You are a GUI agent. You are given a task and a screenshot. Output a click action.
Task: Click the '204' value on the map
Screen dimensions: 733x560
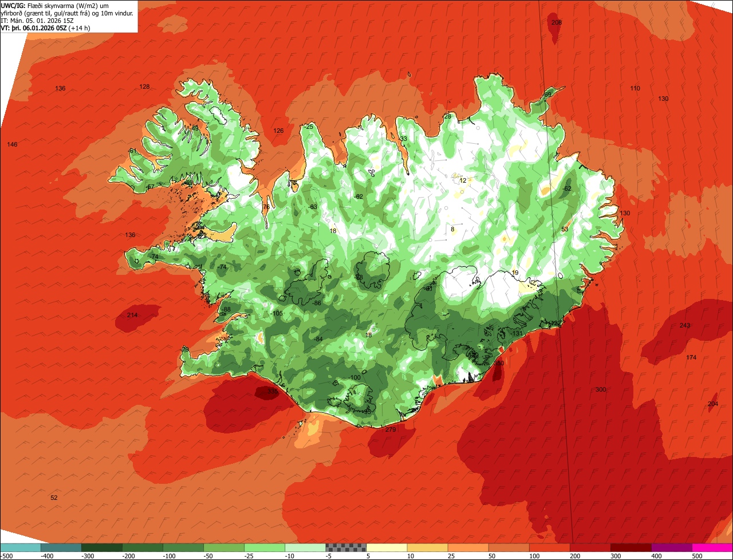pyautogui.click(x=712, y=404)
